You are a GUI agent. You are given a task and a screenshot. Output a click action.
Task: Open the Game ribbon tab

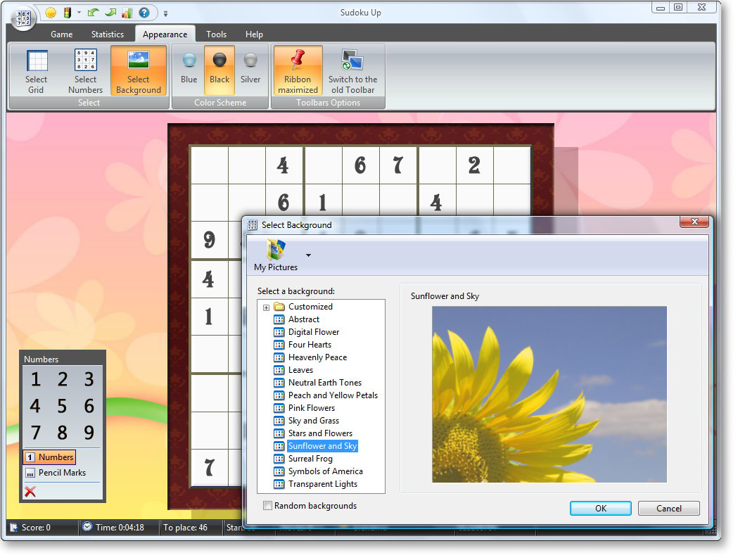(x=62, y=34)
